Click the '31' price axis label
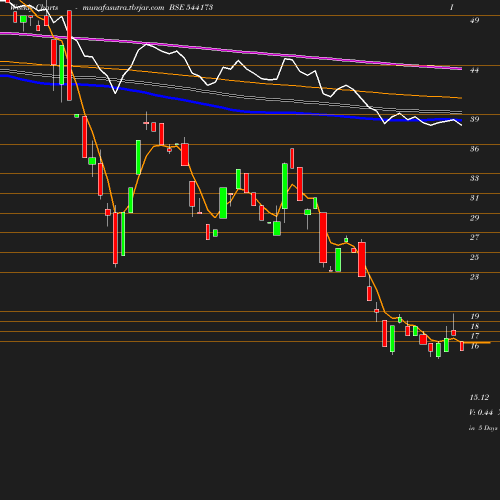500x500 pixels. 474,198
